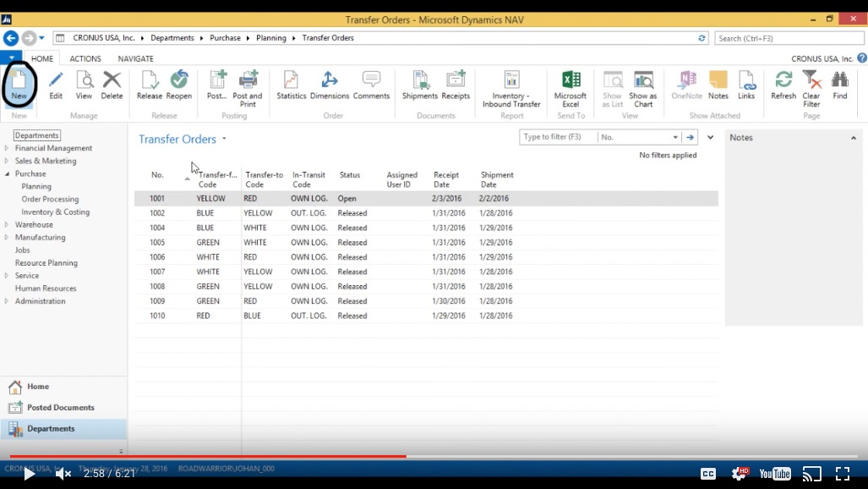Screen dimensions: 868x489
Task: Click the Departments navigation pane button
Action: click(x=63, y=429)
